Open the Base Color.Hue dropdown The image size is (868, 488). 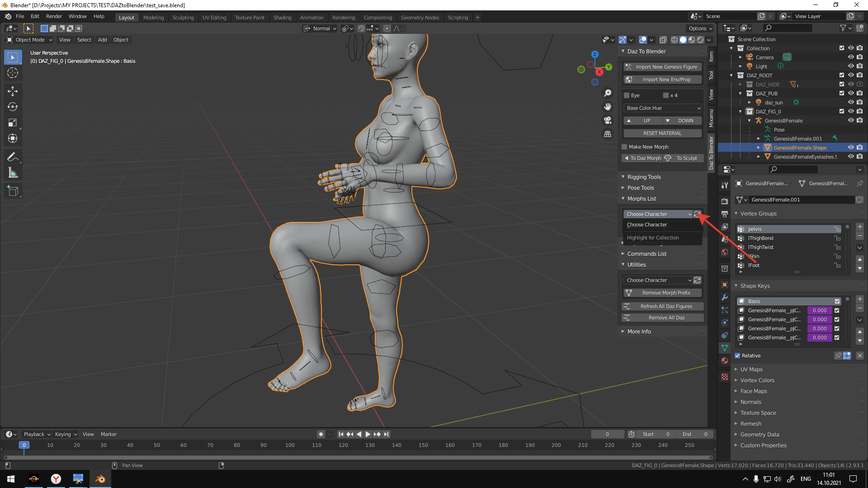click(x=662, y=108)
